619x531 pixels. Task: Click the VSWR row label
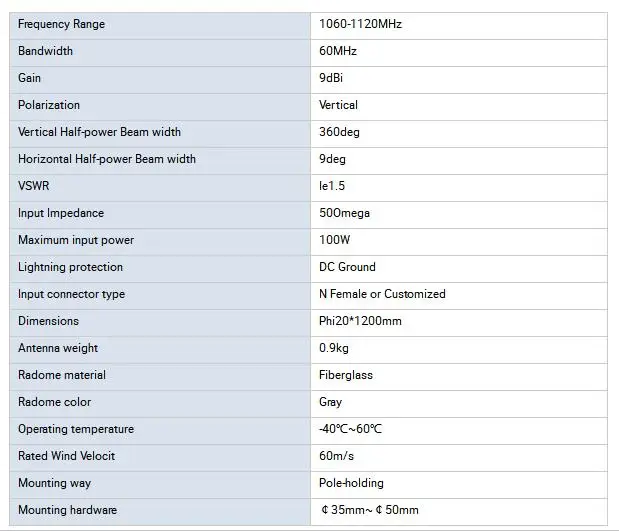click(33, 186)
